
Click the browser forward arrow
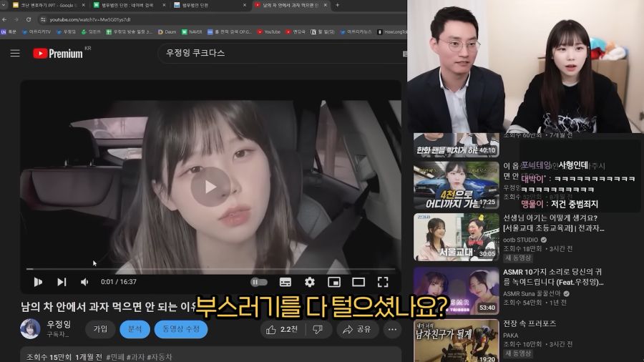[16, 20]
